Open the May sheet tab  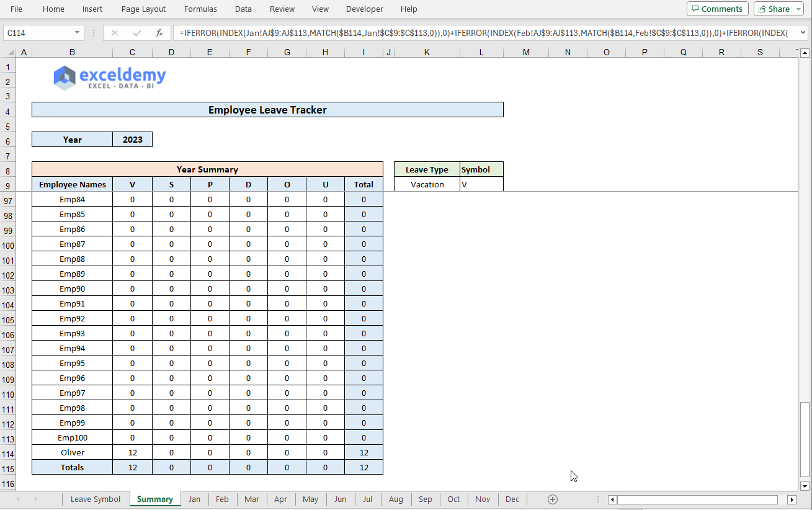click(x=311, y=499)
